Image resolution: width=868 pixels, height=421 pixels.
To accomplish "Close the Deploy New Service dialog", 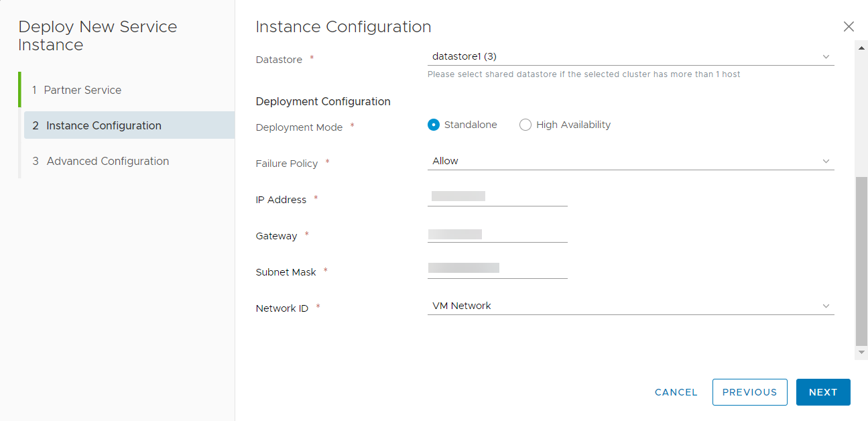I will pos(849,27).
